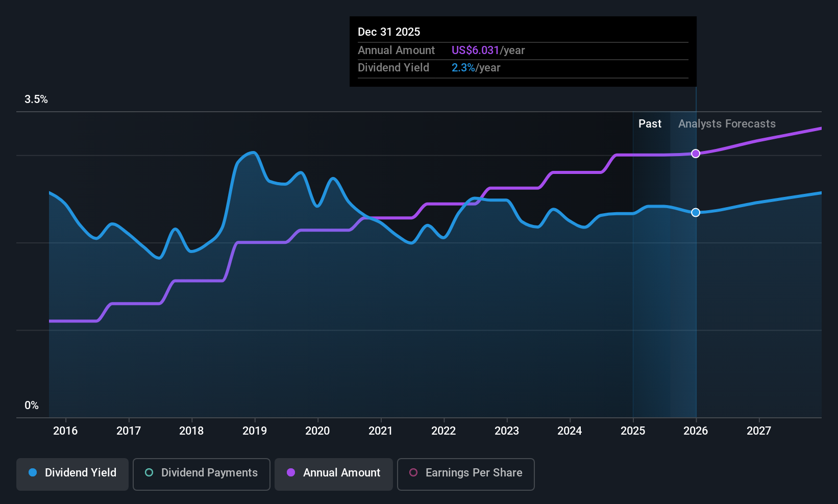Click the Annual Amount tooltip row label

(x=396, y=50)
